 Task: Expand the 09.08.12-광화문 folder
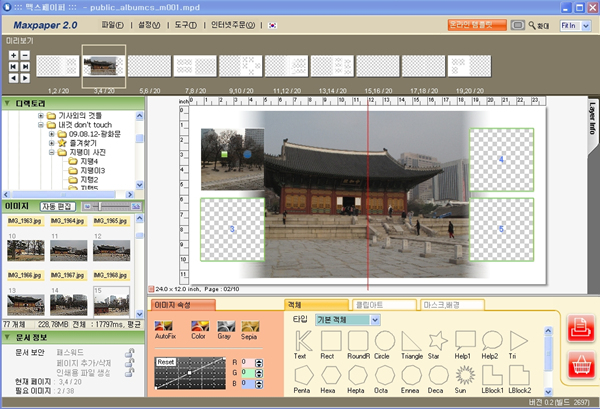click(x=51, y=134)
